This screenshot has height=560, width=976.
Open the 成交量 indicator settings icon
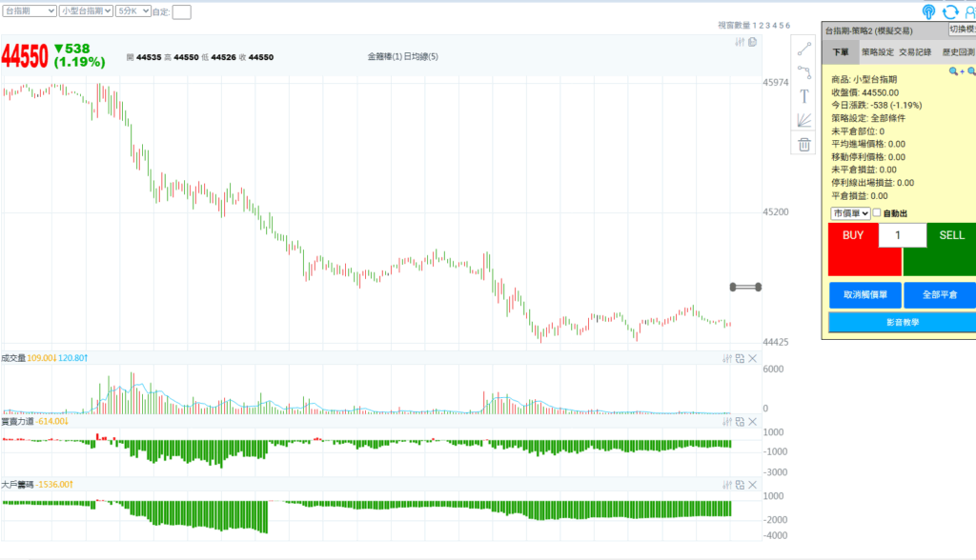point(727,358)
